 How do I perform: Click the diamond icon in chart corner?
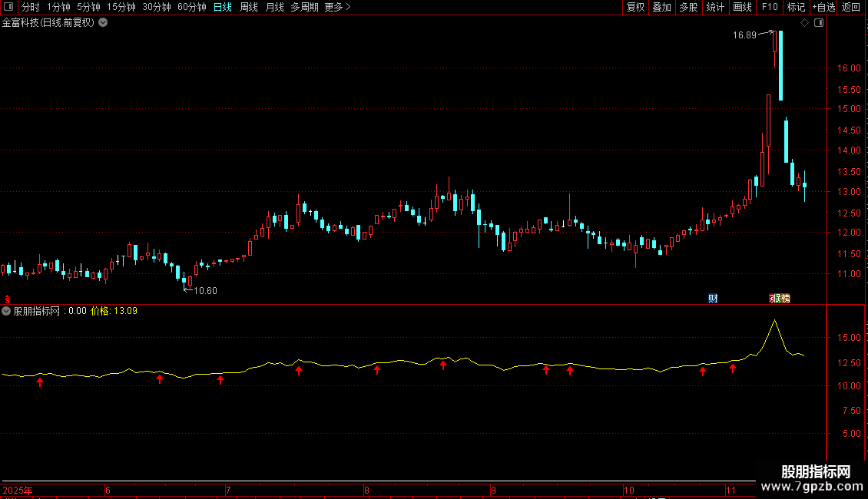coord(805,23)
